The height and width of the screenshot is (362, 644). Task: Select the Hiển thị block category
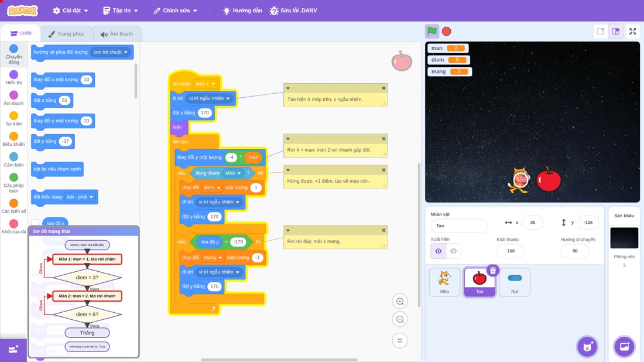pyautogui.click(x=13, y=77)
